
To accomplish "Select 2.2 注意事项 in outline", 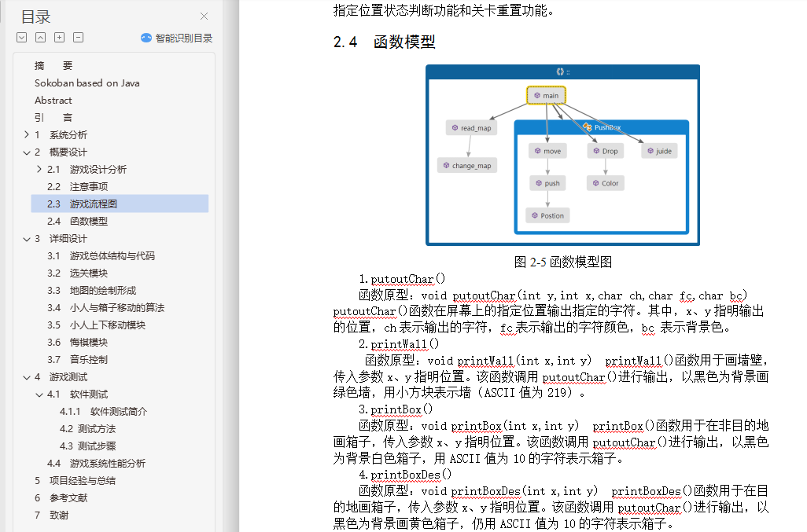I will click(x=78, y=186).
